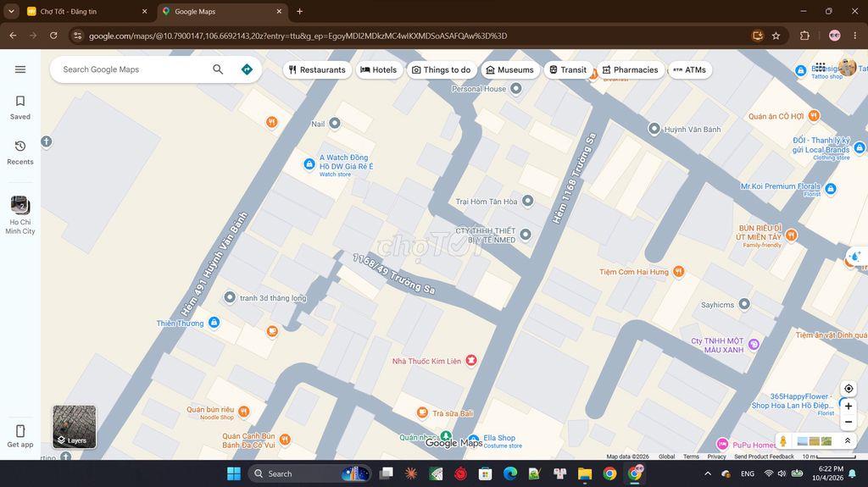Filter map by Hotels
The image size is (868, 487).
pos(379,69)
